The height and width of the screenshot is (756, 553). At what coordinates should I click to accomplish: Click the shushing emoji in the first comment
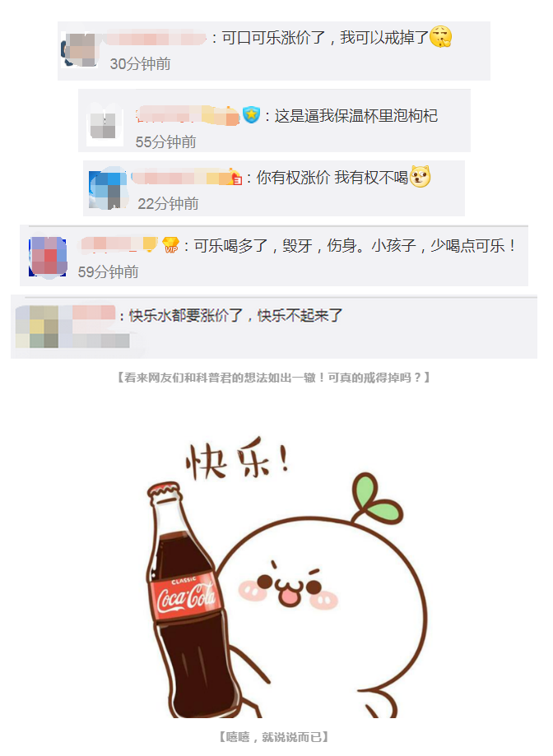[440, 37]
